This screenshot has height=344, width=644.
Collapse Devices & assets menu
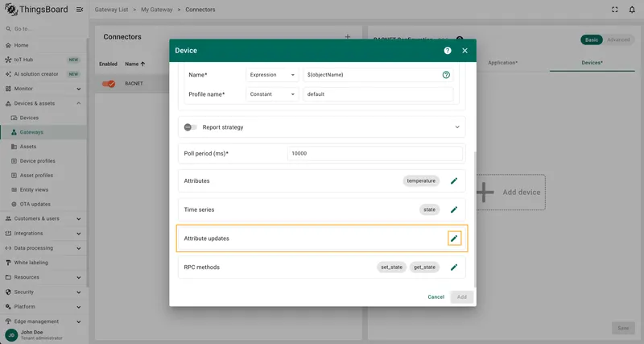(78, 103)
